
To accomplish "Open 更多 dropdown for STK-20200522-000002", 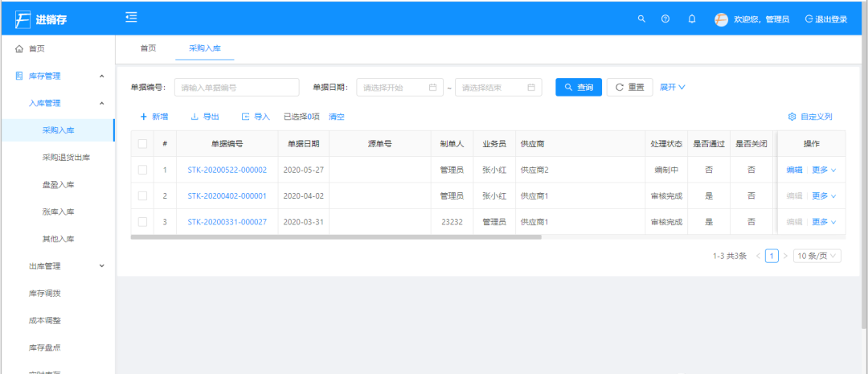I will coord(824,170).
